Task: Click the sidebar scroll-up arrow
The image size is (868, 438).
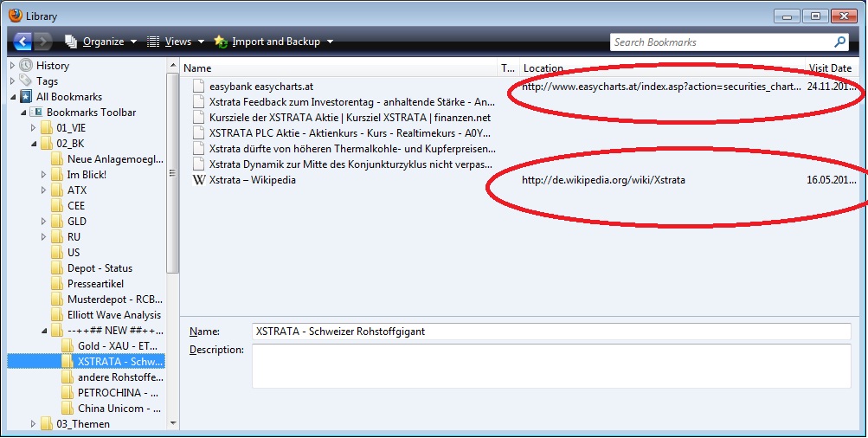Action: point(173,66)
